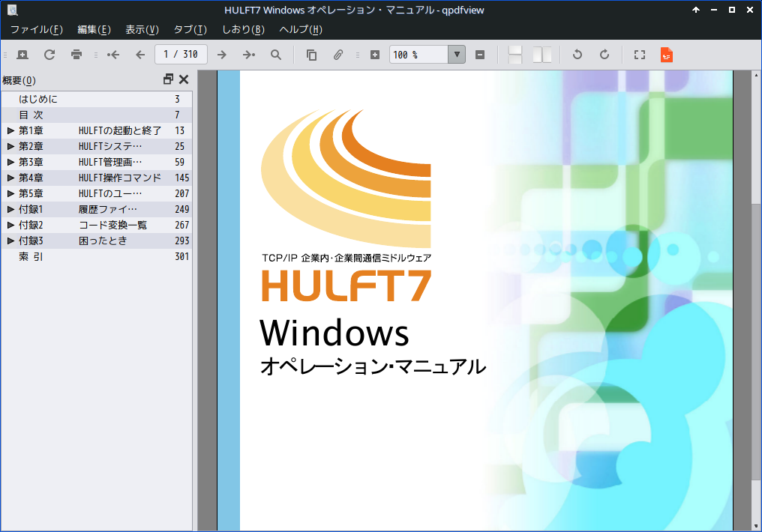Rotate the page left

tap(577, 55)
